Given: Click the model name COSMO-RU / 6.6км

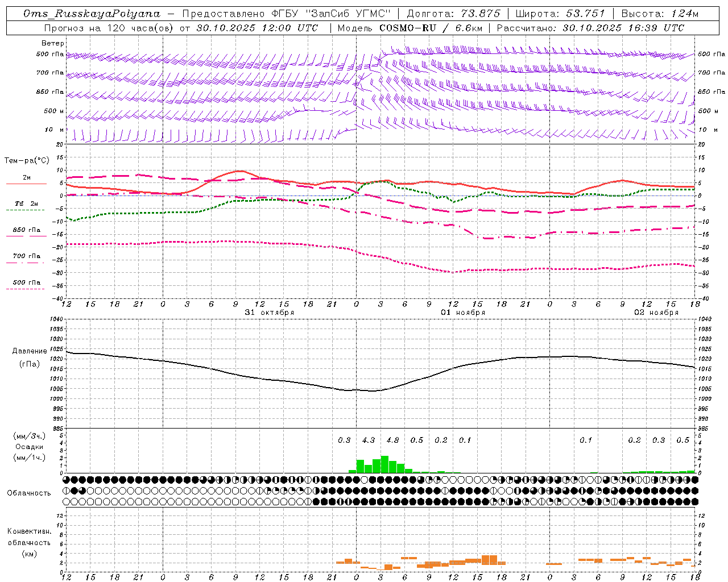Looking at the screenshot, I should tap(431, 28).
